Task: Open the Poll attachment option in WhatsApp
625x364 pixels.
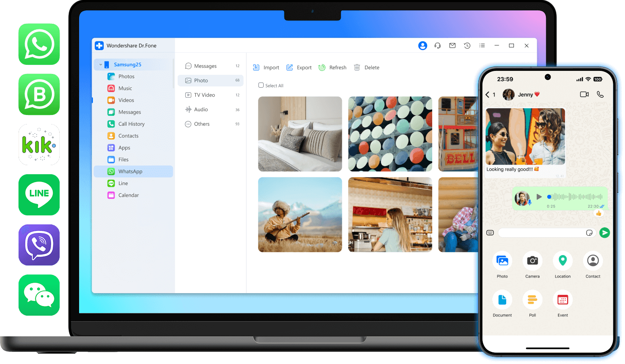Action: pyautogui.click(x=532, y=299)
